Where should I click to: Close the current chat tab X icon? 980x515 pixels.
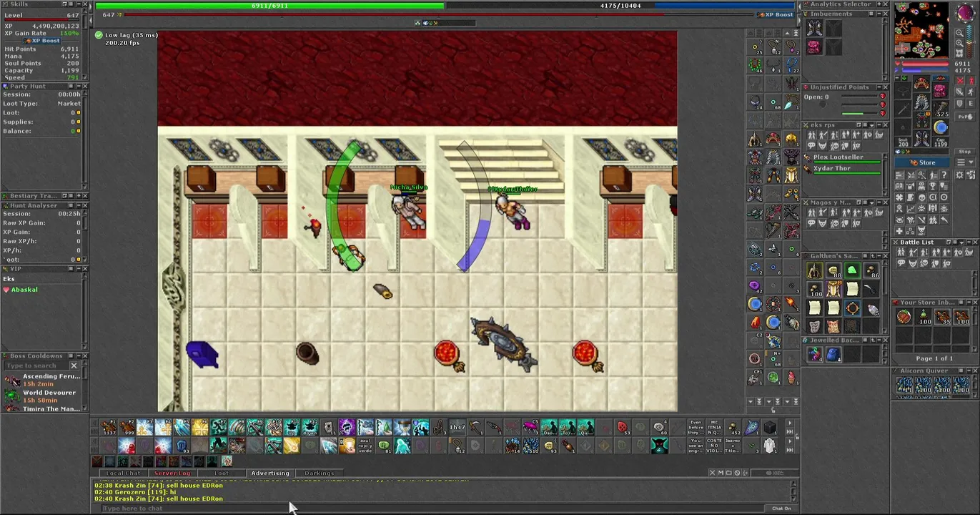pyautogui.click(x=712, y=473)
